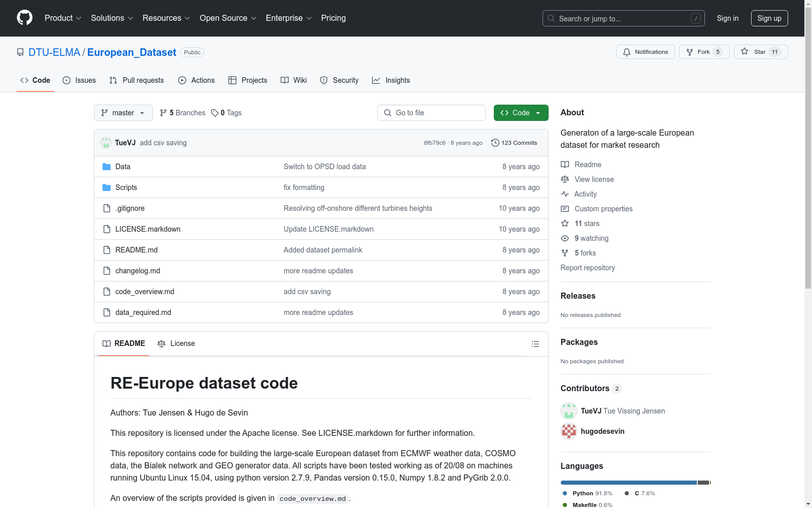Click the Sign up button
Screen dimensions: 812x508
coord(769,18)
